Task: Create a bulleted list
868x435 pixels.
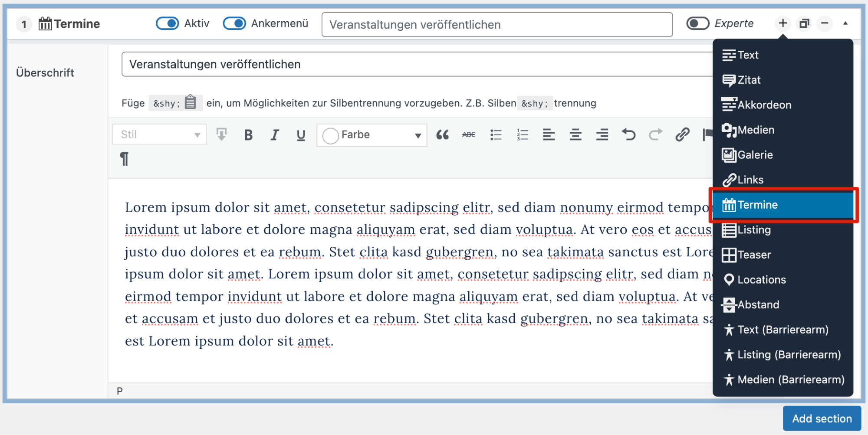Action: coord(496,135)
